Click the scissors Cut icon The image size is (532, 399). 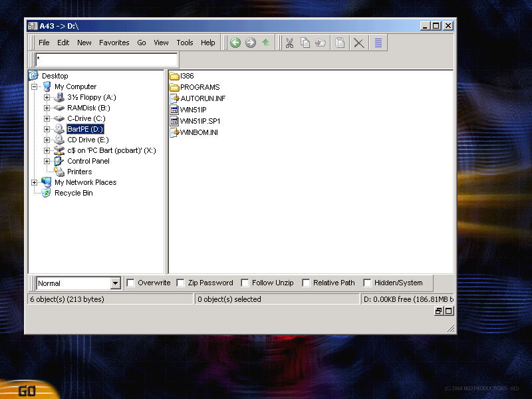tap(289, 43)
